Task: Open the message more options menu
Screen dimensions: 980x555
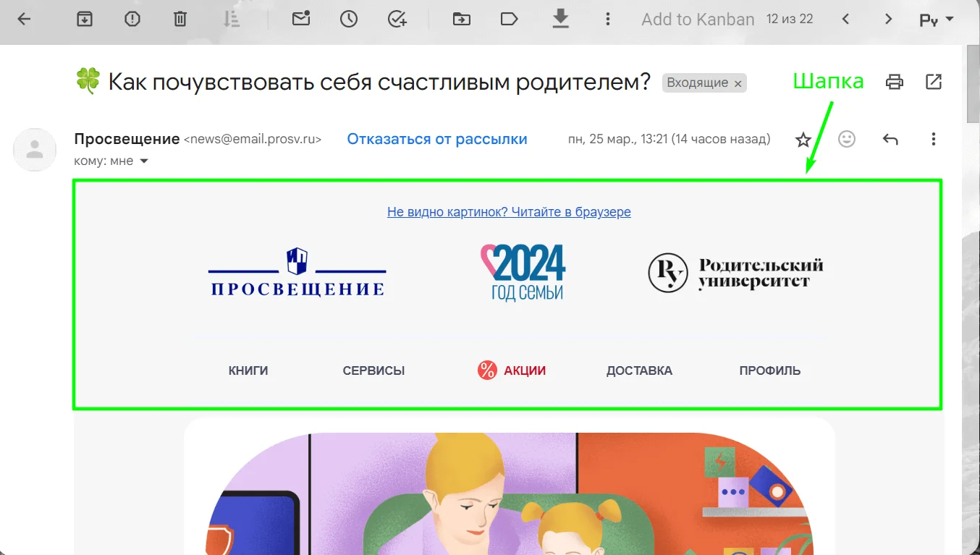Action: [934, 139]
